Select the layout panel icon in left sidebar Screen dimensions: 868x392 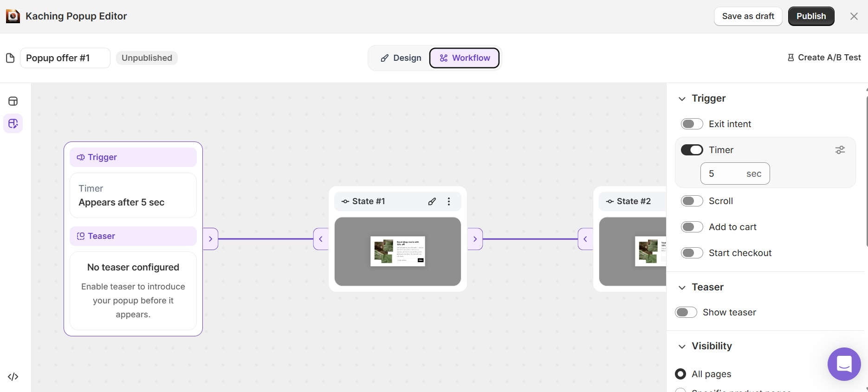(x=13, y=101)
